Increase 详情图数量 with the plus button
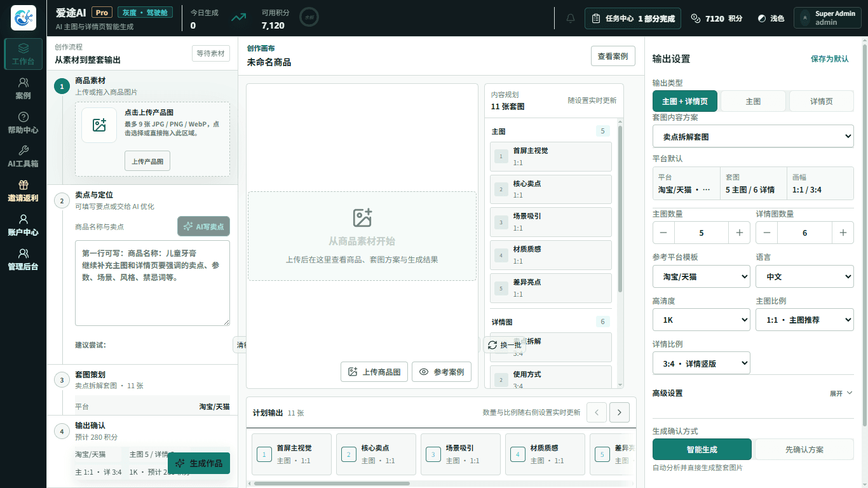This screenshot has width=868, height=488. coord(843,233)
